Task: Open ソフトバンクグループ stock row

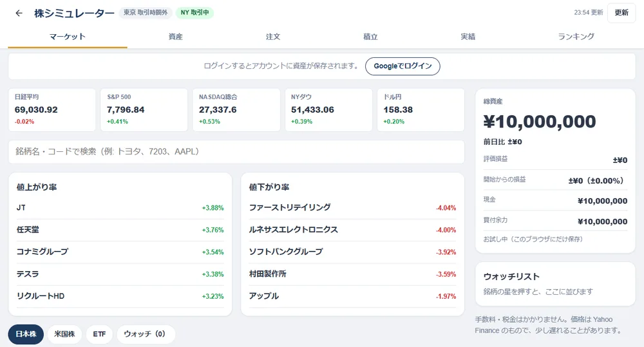Action: [x=352, y=252]
